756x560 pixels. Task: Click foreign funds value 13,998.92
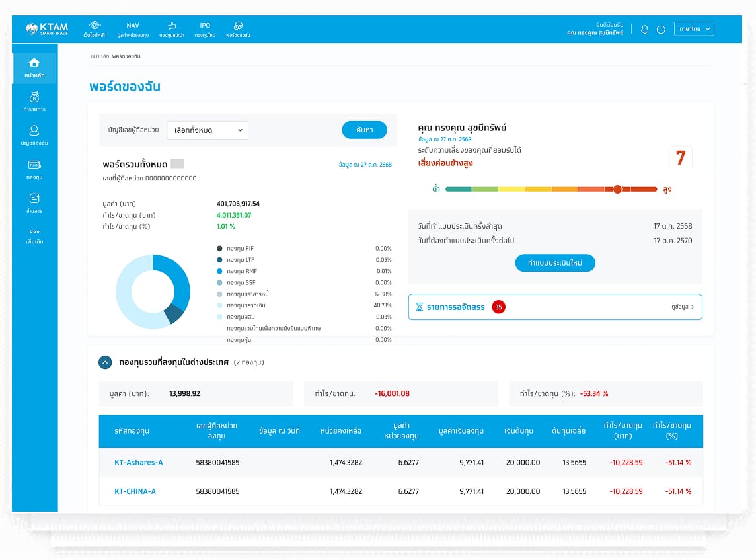pyautogui.click(x=184, y=393)
